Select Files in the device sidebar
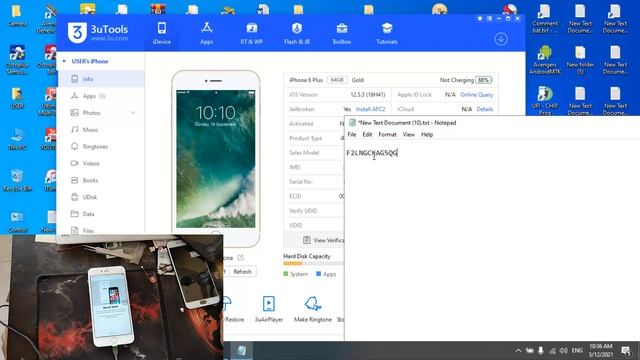The width and height of the screenshot is (640, 360). [101, 230]
